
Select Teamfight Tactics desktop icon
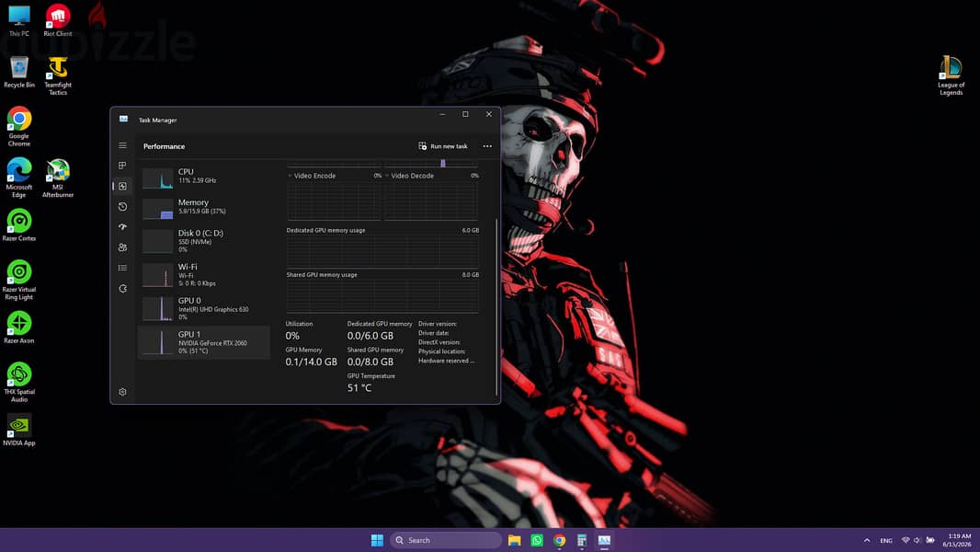(x=58, y=75)
